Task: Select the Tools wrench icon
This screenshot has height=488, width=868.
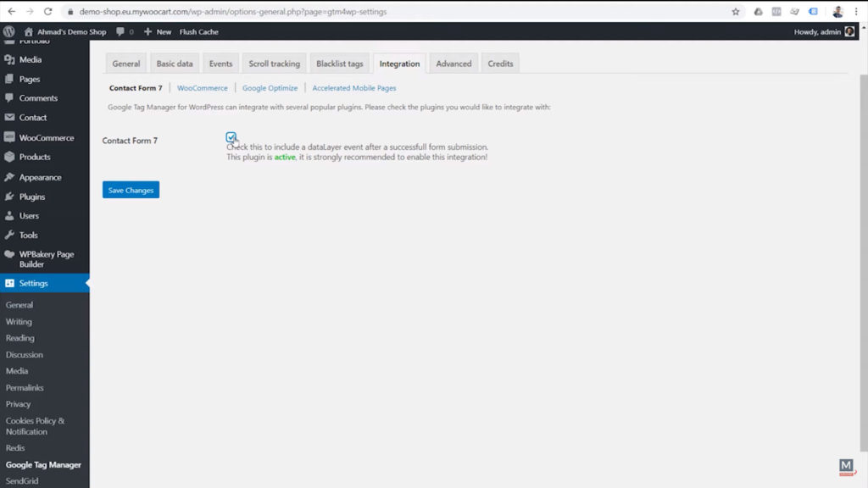Action: [x=12, y=235]
